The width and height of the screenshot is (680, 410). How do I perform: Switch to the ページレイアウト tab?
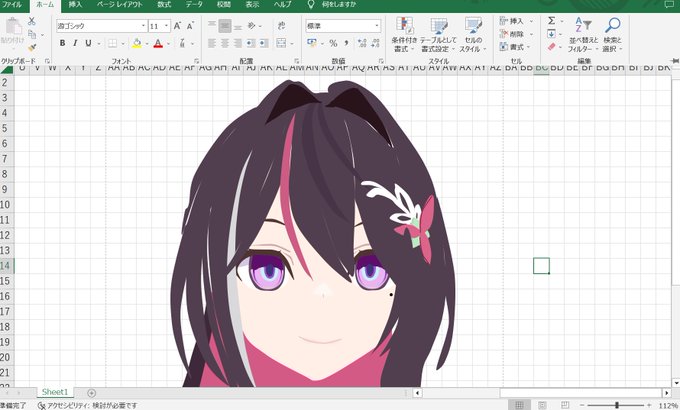click(x=120, y=5)
